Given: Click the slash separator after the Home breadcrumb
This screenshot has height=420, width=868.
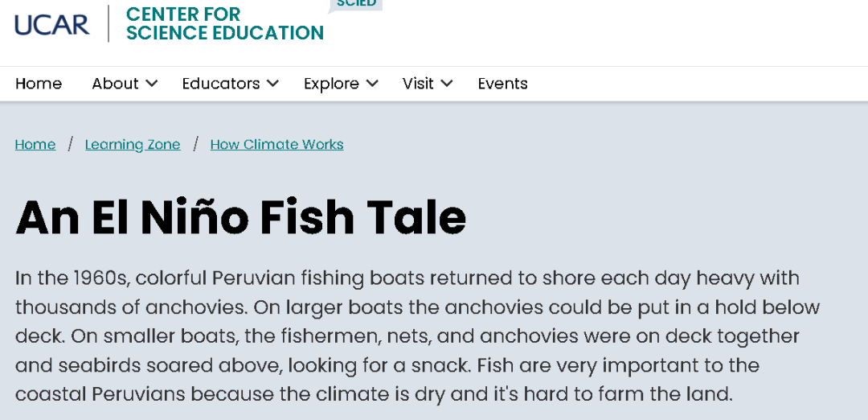Looking at the screenshot, I should [x=70, y=145].
